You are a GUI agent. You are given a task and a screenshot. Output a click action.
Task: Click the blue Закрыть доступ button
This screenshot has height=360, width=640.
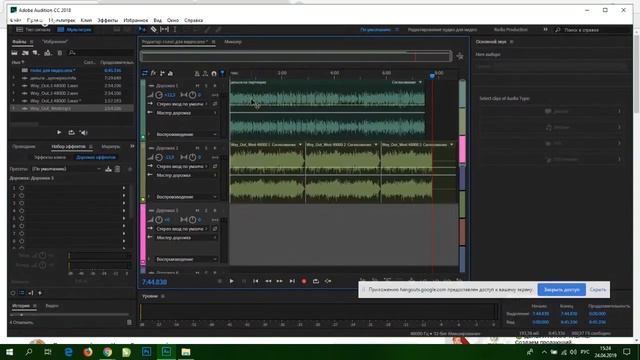[562, 289]
